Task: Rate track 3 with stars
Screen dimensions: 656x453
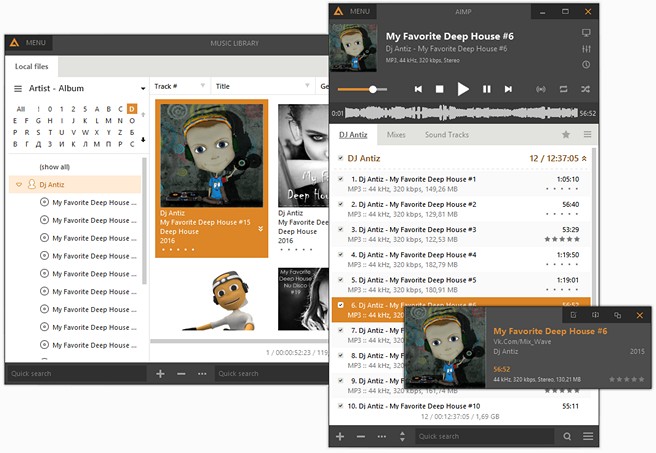Action: point(562,239)
